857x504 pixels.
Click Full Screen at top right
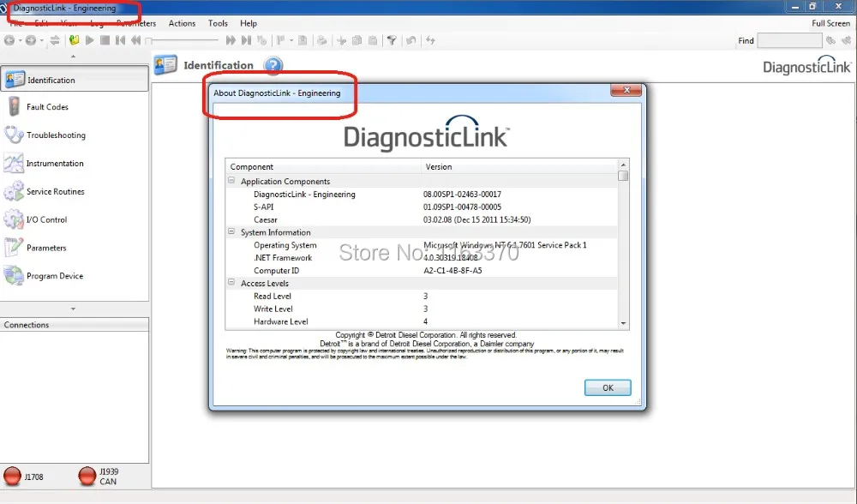tap(830, 23)
